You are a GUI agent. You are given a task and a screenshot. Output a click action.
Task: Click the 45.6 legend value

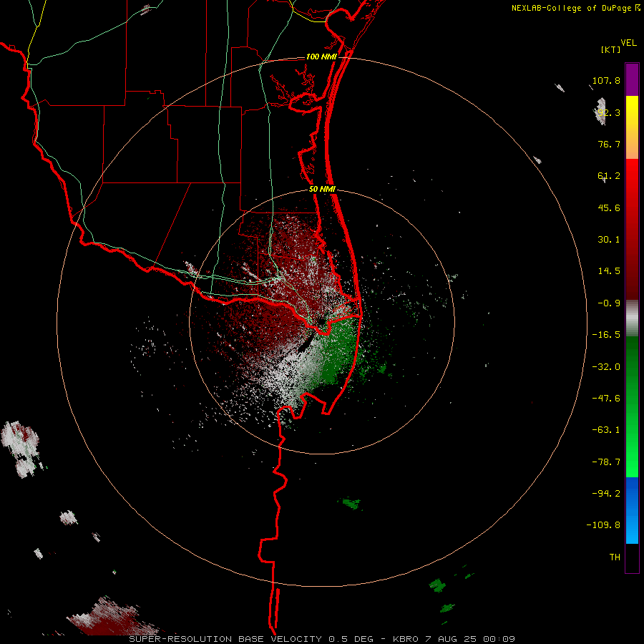click(x=609, y=208)
